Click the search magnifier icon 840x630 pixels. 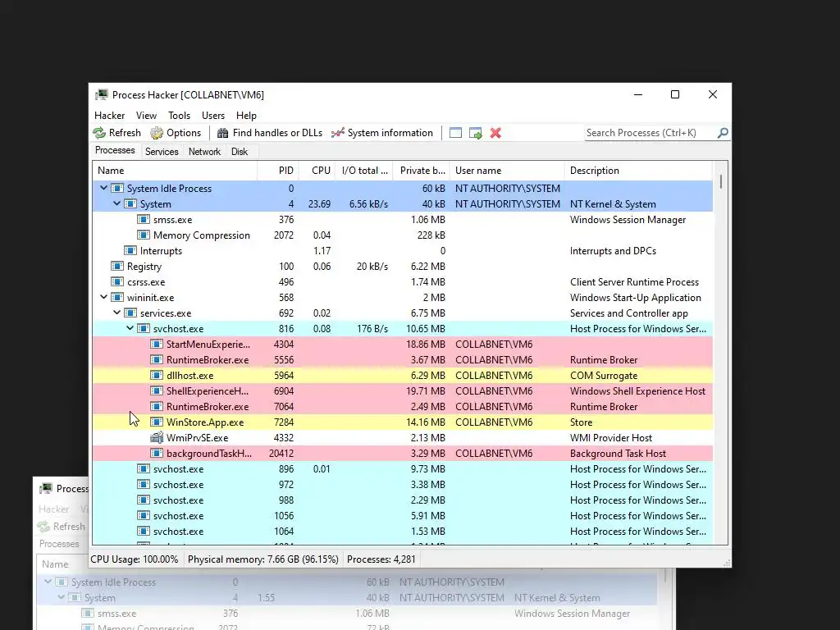[723, 132]
